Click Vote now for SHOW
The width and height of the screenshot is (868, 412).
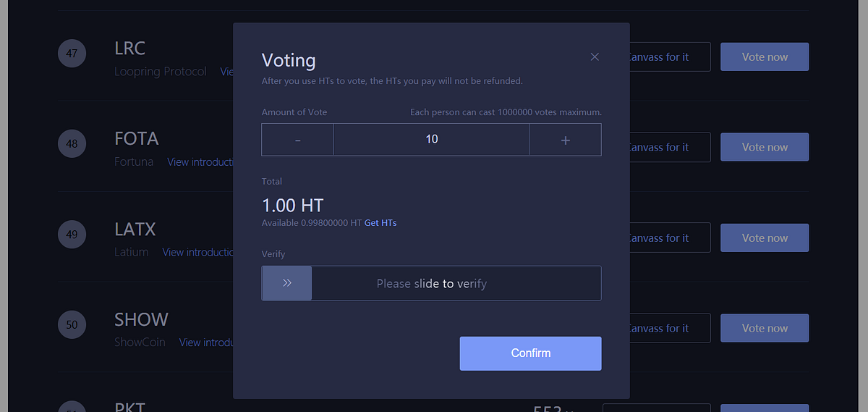click(x=765, y=328)
